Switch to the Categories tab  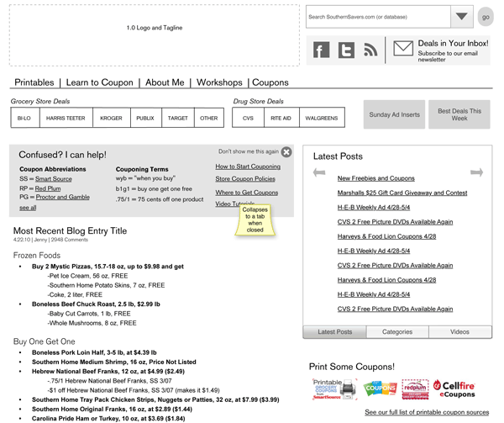(x=397, y=331)
